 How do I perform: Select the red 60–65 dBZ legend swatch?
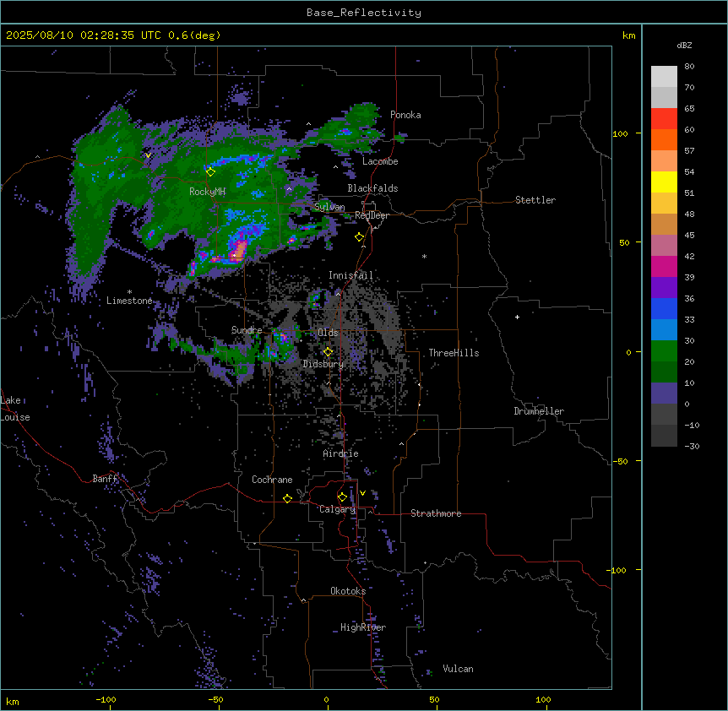(664, 119)
